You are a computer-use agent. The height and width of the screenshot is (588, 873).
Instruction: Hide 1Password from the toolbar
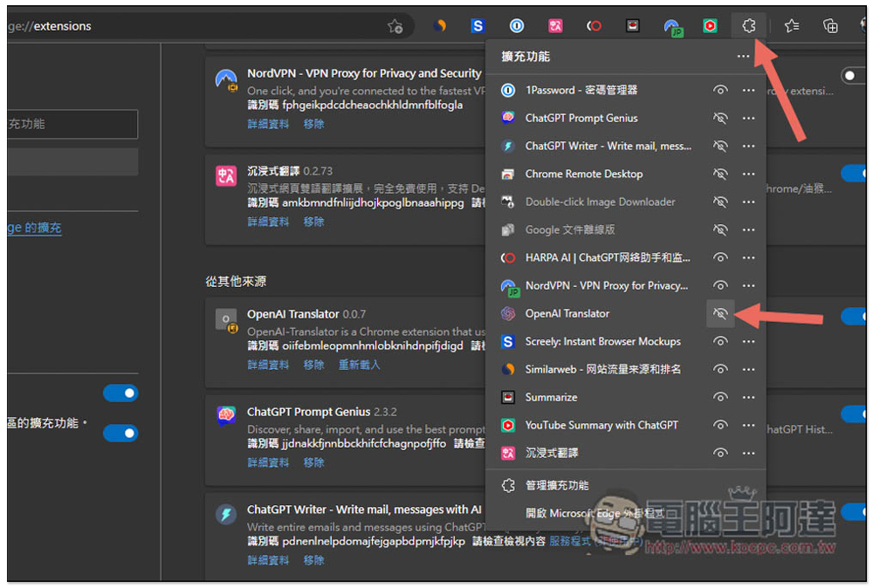tap(720, 90)
